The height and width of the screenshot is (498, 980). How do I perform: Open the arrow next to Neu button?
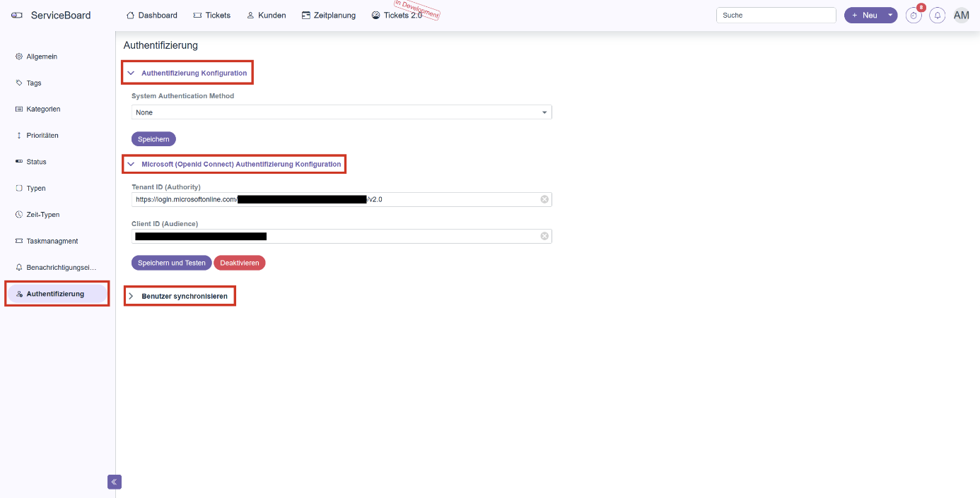click(890, 16)
